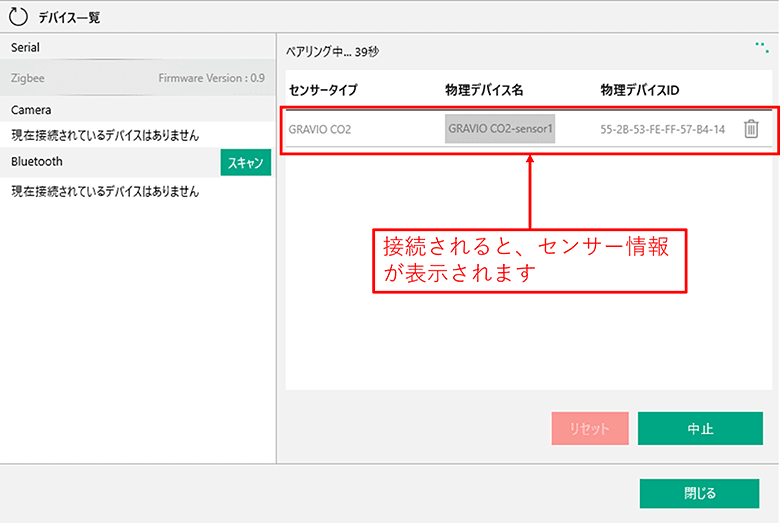
Task: Close the dialog with 閉じる button
Action: pyautogui.click(x=699, y=494)
